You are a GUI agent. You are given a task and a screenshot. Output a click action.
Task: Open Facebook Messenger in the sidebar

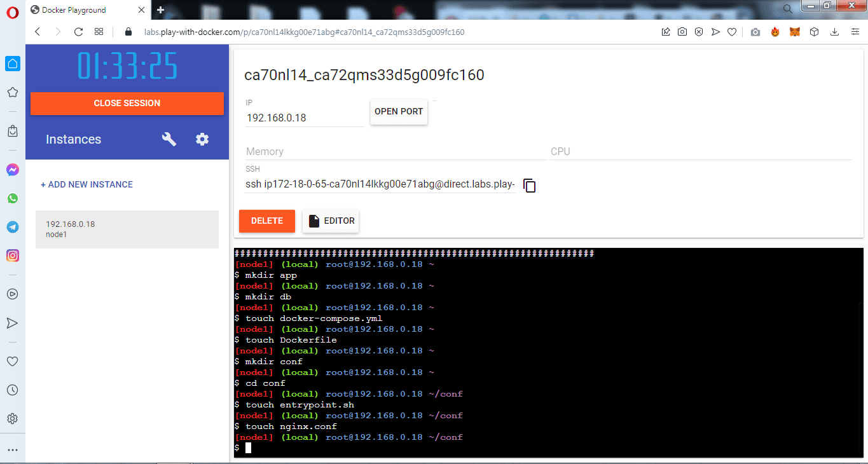[x=13, y=170]
